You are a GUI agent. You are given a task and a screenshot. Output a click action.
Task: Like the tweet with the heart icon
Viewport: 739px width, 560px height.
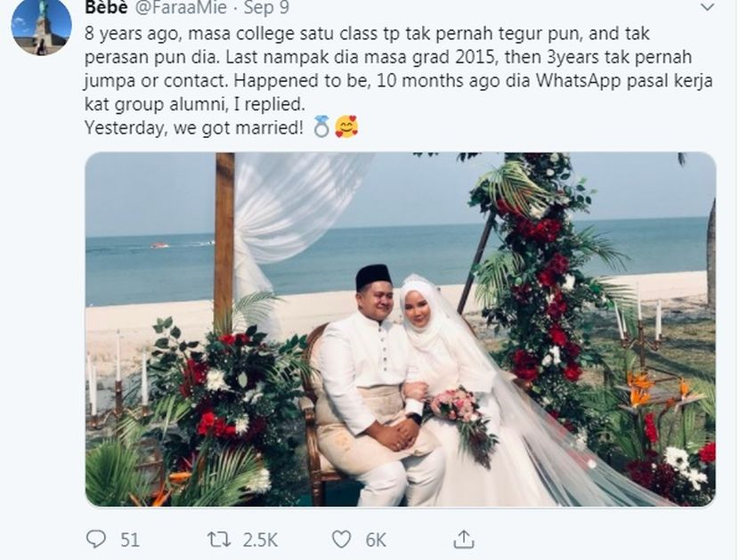click(341, 539)
